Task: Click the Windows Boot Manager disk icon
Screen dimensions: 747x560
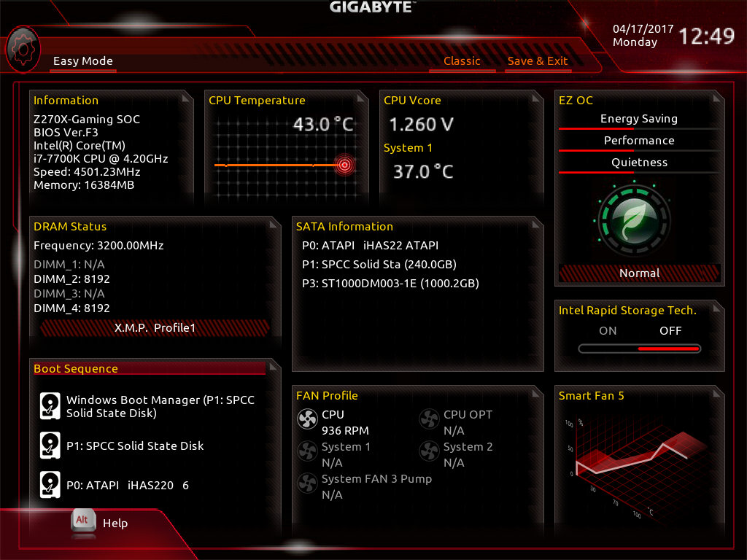Action: coord(50,405)
